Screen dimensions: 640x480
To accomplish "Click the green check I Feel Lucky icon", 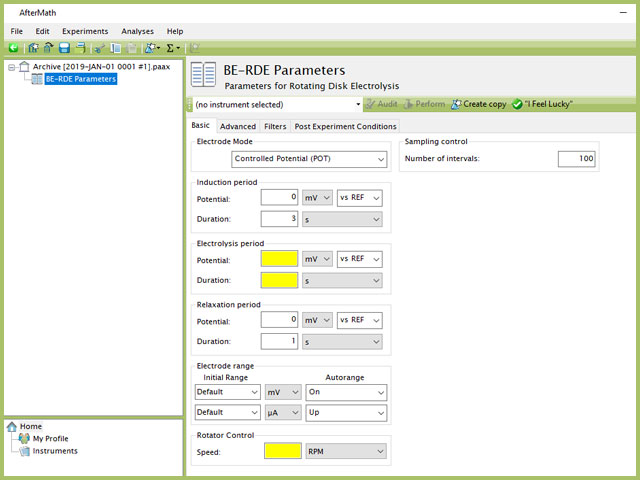I will coord(517,104).
